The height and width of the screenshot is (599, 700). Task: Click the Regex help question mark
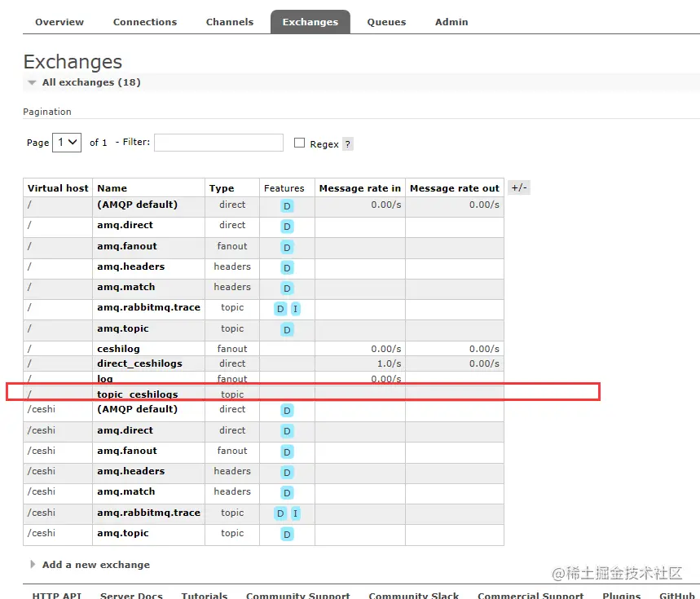[347, 144]
